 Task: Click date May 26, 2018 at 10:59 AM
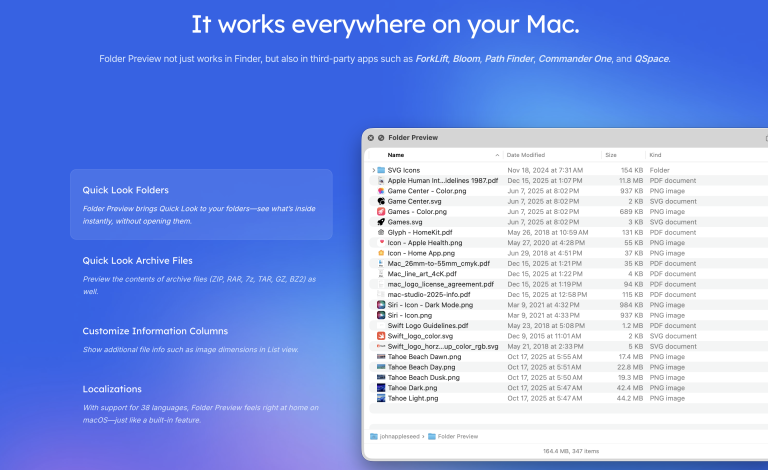[548, 232]
